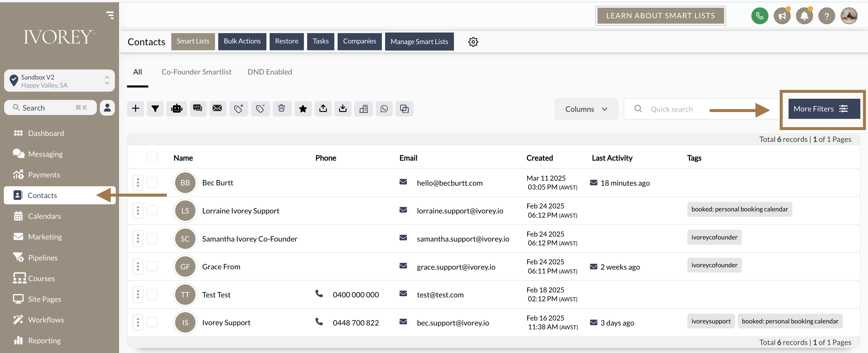Screen dimensions: 868x353
Task: Open the Sandbox V2 location switcher
Action: pyautogui.click(x=59, y=81)
